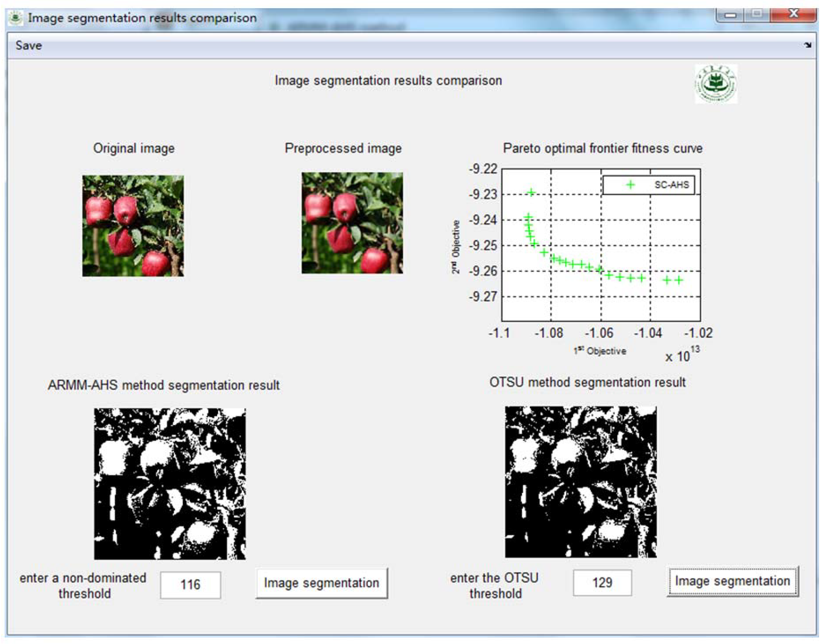
Task: Click the Original image apple thumbnail
Action: pos(133,226)
